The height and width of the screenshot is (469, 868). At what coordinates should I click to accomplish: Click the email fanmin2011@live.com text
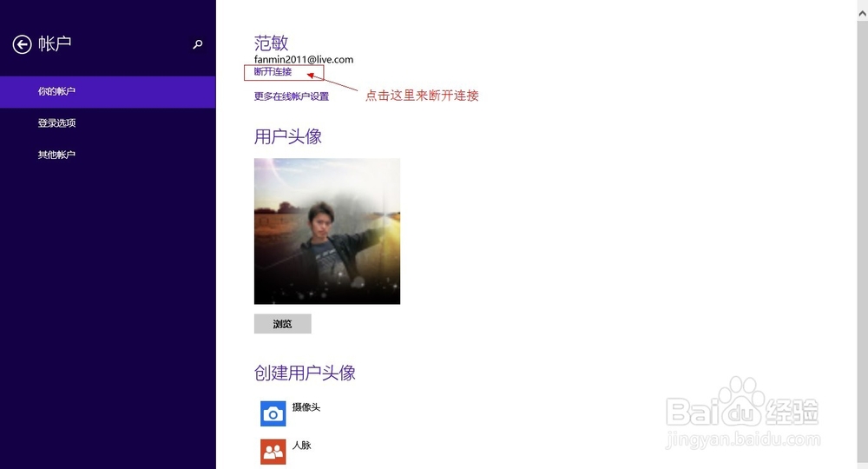pyautogui.click(x=303, y=59)
